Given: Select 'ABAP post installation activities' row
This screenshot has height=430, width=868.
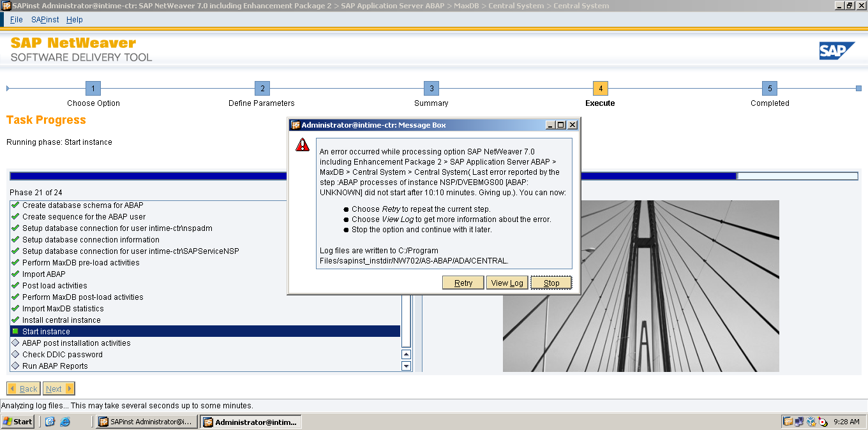Looking at the screenshot, I should (205, 343).
